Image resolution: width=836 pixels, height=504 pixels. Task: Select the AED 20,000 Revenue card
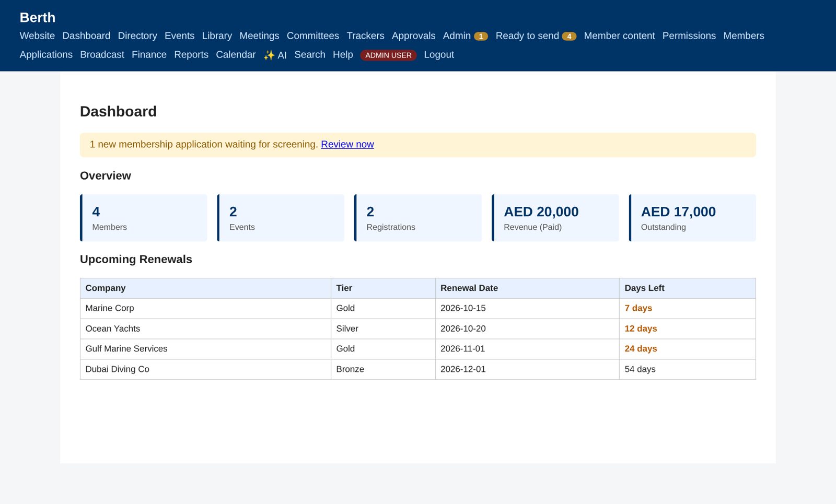pos(555,218)
